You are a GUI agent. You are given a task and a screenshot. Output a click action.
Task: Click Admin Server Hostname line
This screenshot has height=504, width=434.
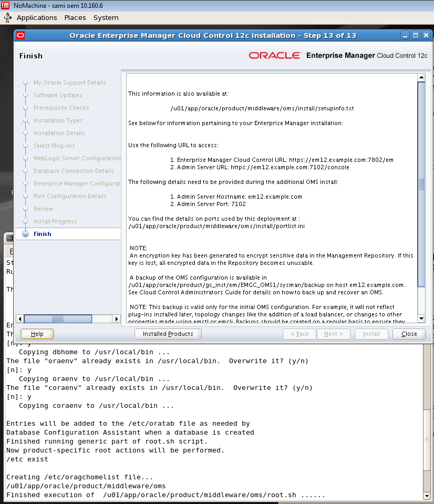click(236, 197)
